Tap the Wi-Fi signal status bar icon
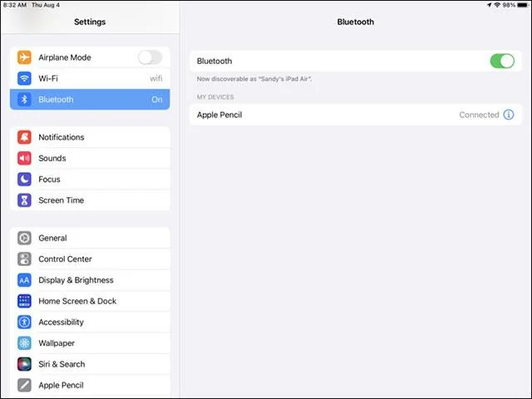Image resolution: width=532 pixels, height=399 pixels. pos(497,5)
